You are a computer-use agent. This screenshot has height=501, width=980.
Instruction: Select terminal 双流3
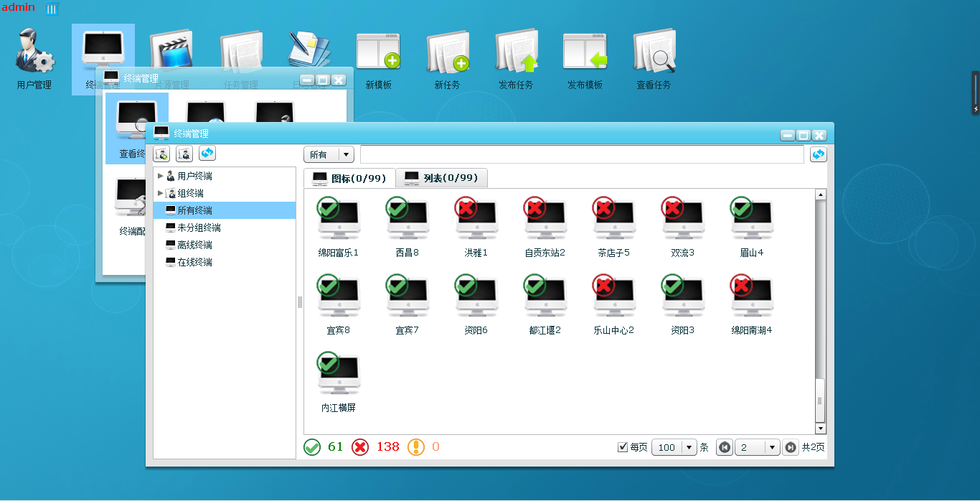pos(683,227)
